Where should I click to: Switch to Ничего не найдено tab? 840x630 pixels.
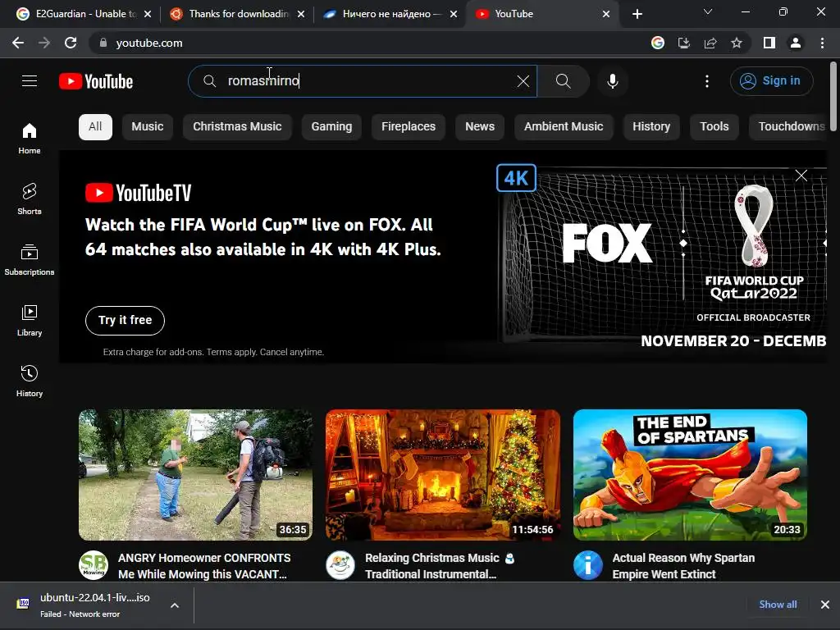[x=389, y=14]
